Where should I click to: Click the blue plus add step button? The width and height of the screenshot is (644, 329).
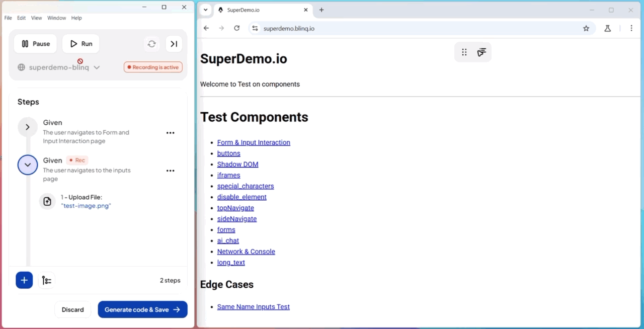(24, 280)
